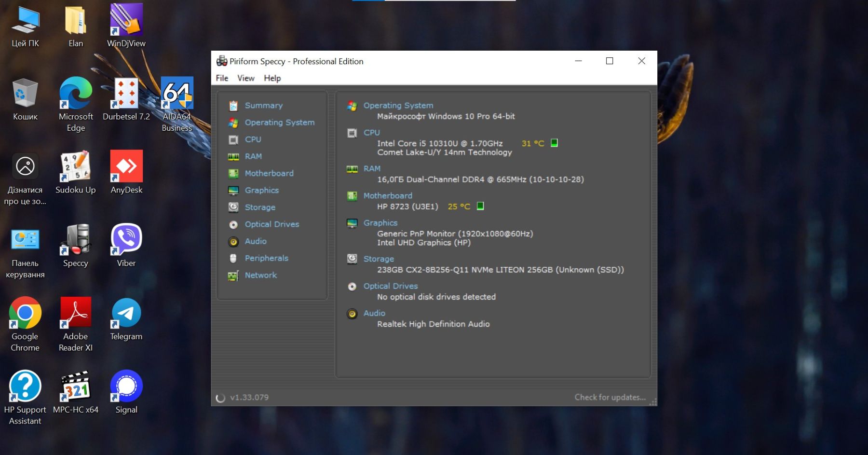Image resolution: width=868 pixels, height=455 pixels.
Task: Select Peripherals in the sidebar list
Action: click(267, 258)
